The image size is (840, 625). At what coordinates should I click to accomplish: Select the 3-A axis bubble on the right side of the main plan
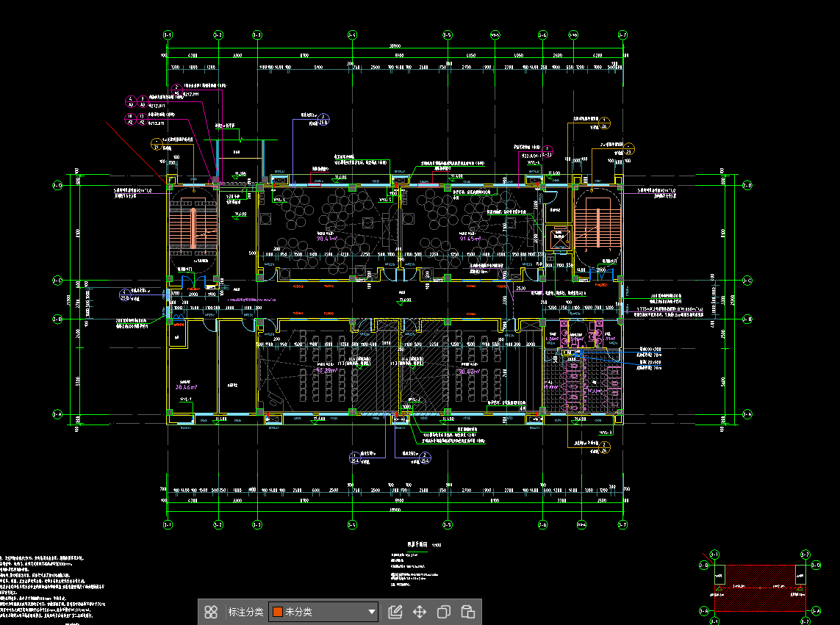[x=747, y=415]
